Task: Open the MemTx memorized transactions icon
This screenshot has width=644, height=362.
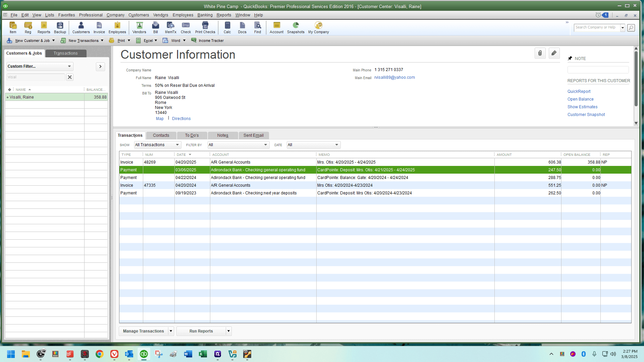Action: (x=171, y=27)
